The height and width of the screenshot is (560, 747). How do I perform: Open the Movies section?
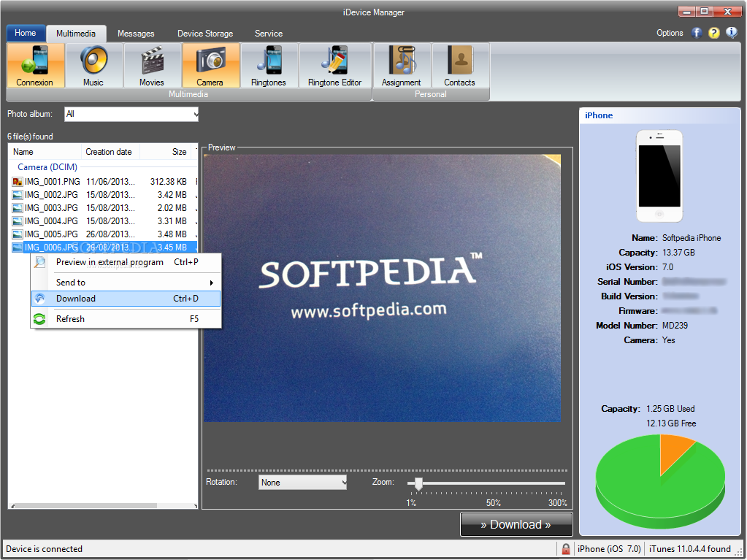pyautogui.click(x=152, y=65)
